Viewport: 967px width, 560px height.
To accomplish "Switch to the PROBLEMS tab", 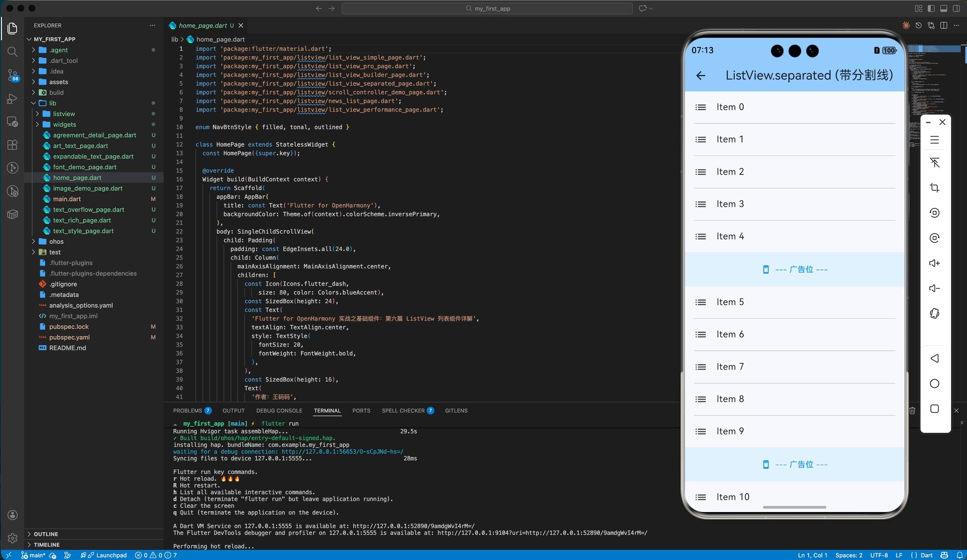I will coord(187,411).
